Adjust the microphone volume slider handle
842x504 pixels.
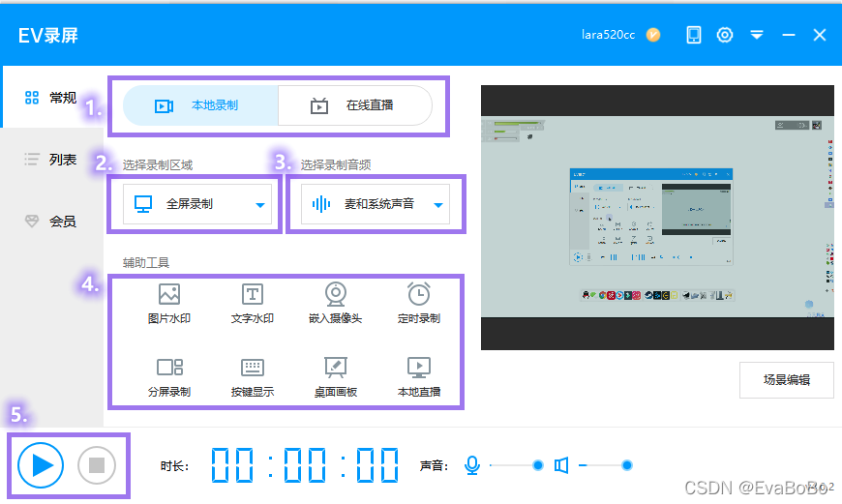537,465
